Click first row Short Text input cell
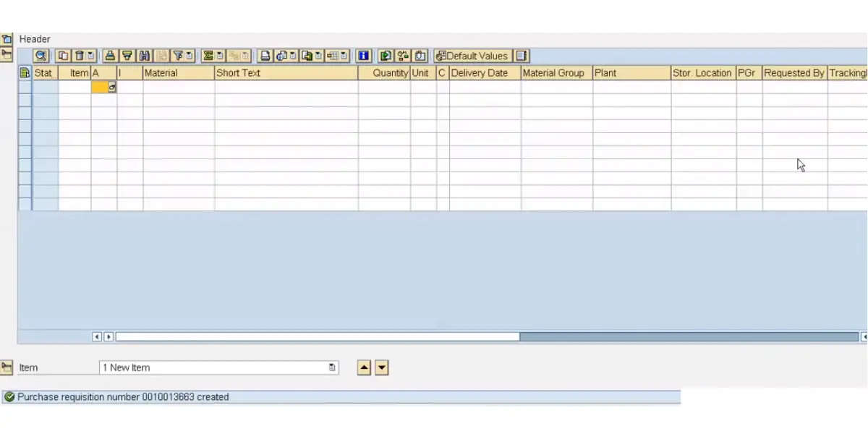 (x=286, y=87)
